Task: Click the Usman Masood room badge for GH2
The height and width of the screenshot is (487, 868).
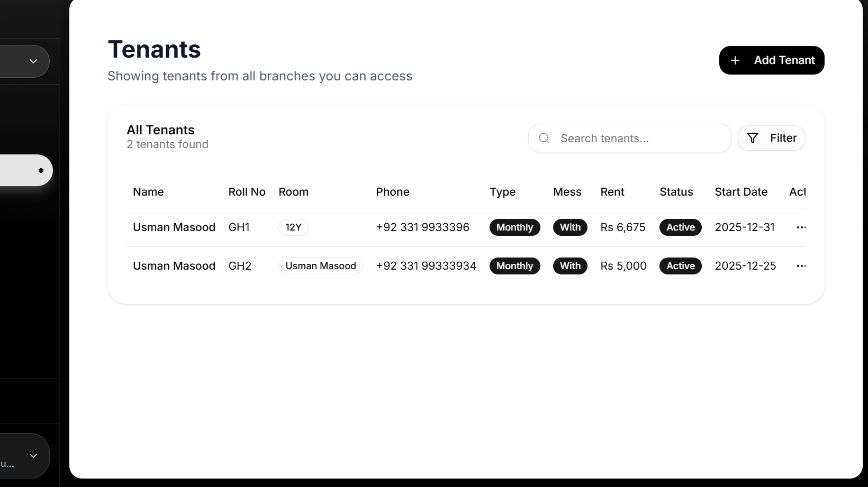Action: tap(320, 266)
